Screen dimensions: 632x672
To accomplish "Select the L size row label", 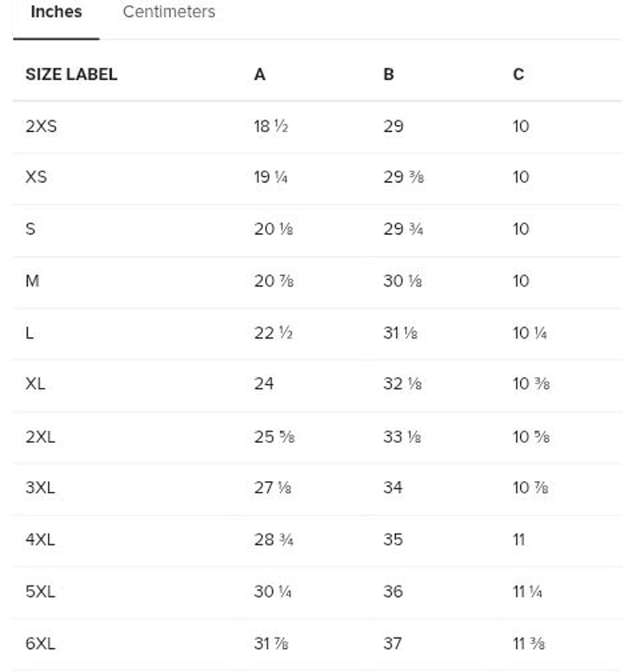I will click(30, 333).
